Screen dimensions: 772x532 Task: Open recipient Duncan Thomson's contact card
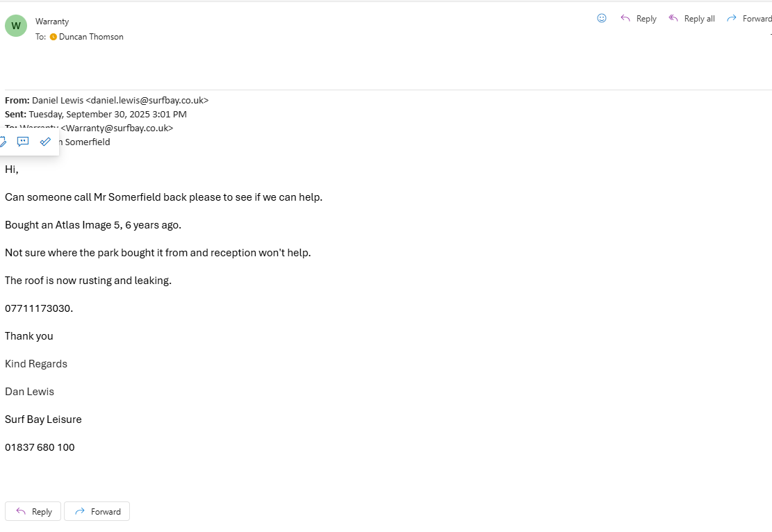[x=91, y=37]
